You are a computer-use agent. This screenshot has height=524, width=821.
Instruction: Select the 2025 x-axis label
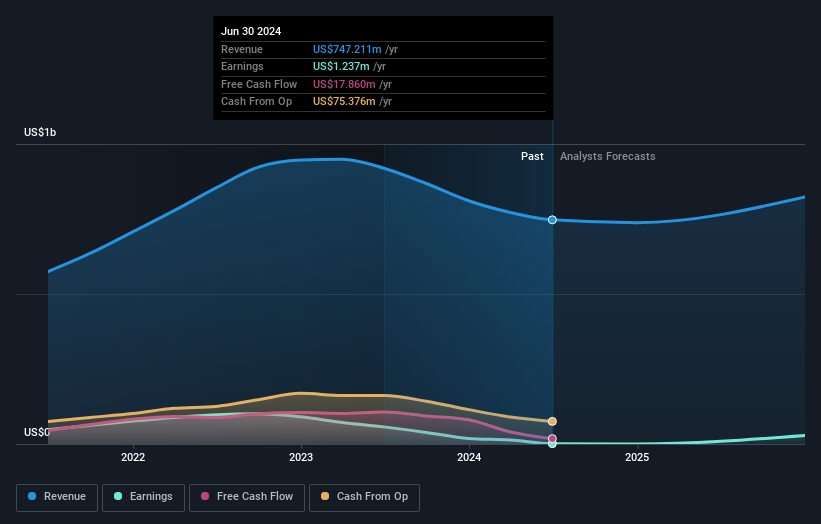click(637, 457)
